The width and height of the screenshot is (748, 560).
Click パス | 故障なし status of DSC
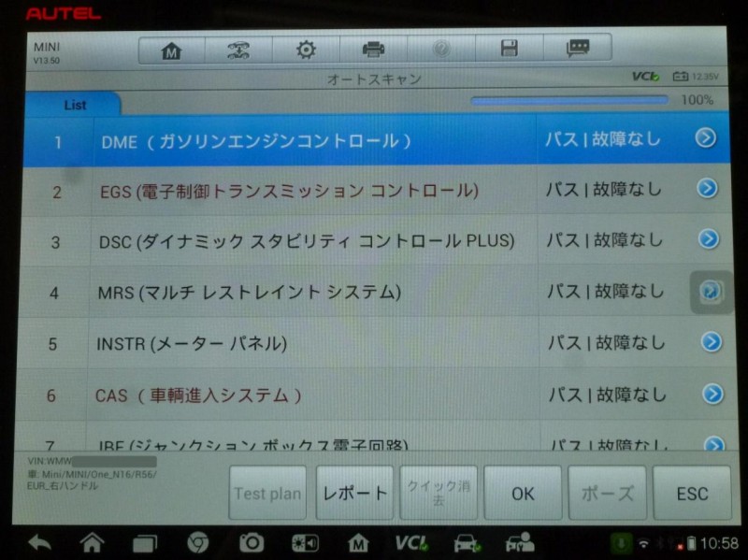click(x=605, y=240)
